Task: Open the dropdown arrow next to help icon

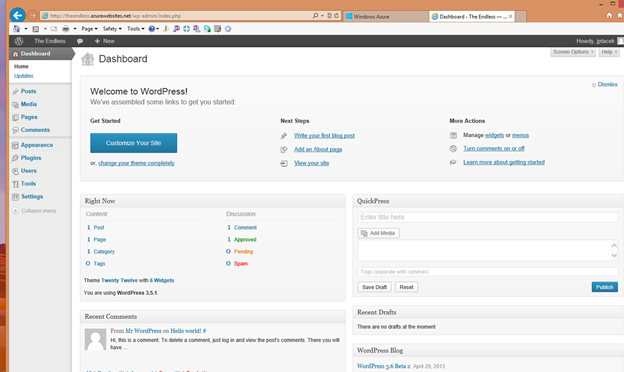Action: click(x=158, y=29)
